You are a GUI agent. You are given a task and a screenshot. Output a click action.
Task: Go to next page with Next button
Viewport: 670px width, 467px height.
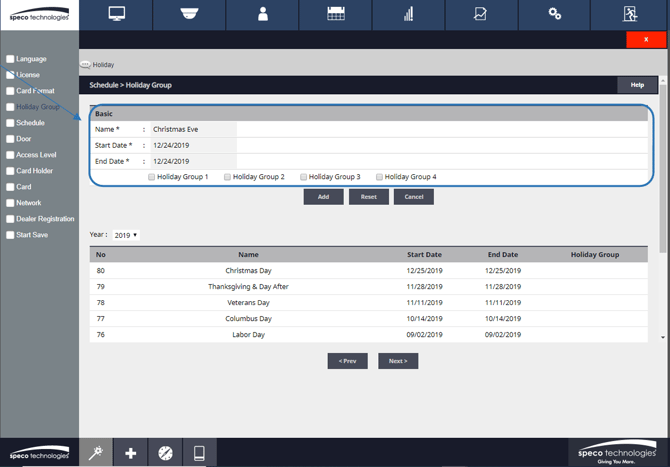click(398, 361)
